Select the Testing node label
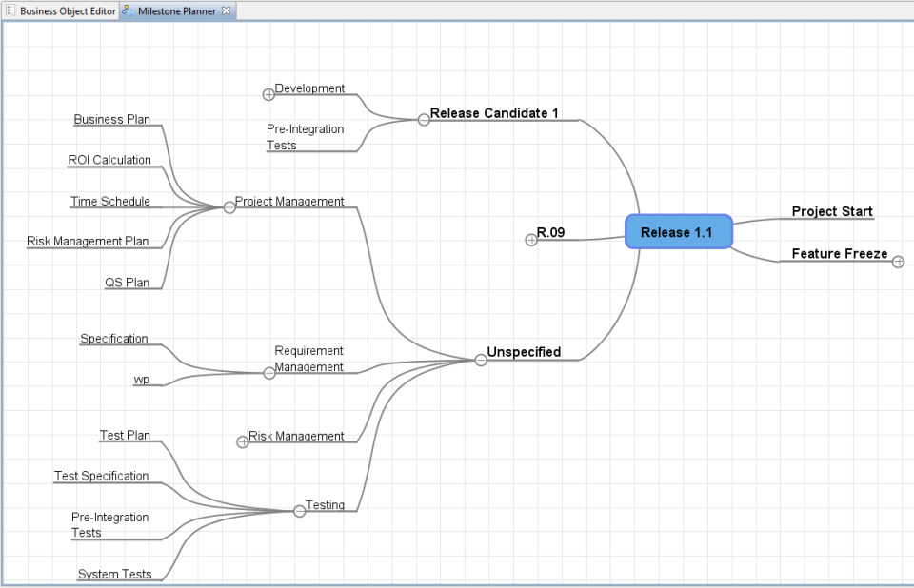914x588 pixels. point(326,504)
